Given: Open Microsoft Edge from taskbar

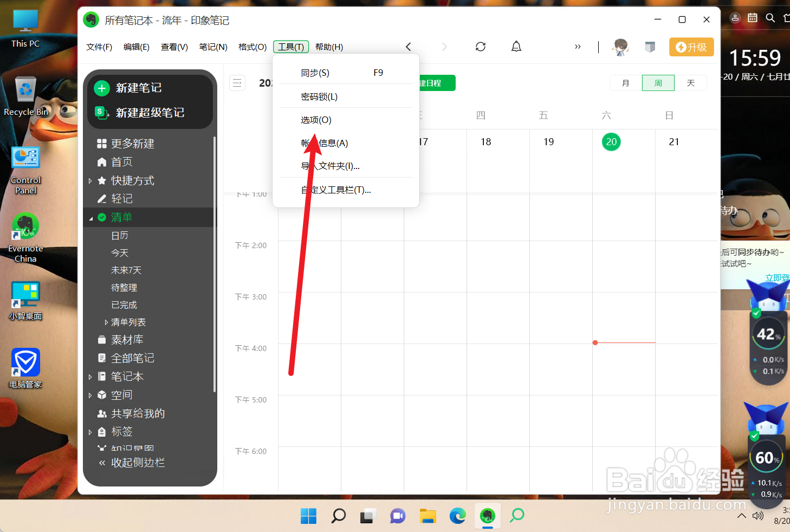Looking at the screenshot, I should tap(458, 516).
